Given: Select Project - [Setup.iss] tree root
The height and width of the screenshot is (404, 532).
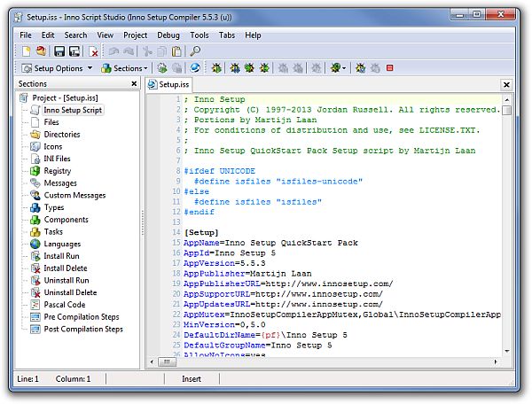Looking at the screenshot, I should point(59,98).
